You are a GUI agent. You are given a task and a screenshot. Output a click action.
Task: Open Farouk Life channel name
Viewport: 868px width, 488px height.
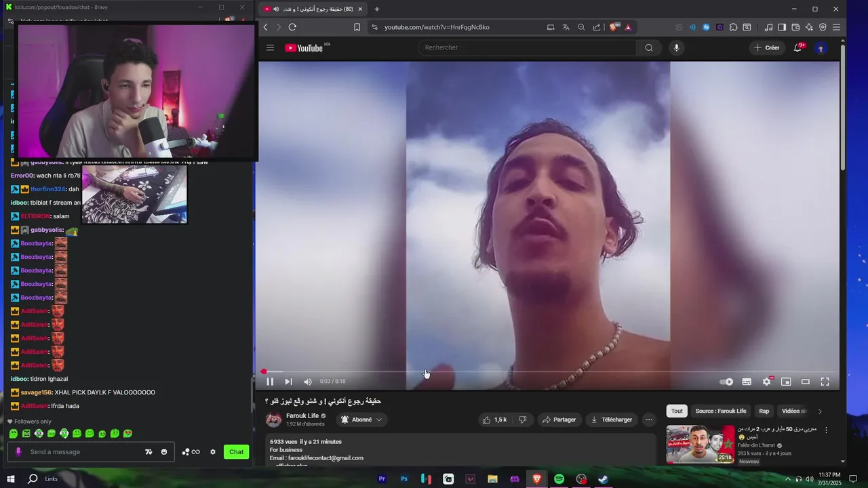click(x=302, y=415)
